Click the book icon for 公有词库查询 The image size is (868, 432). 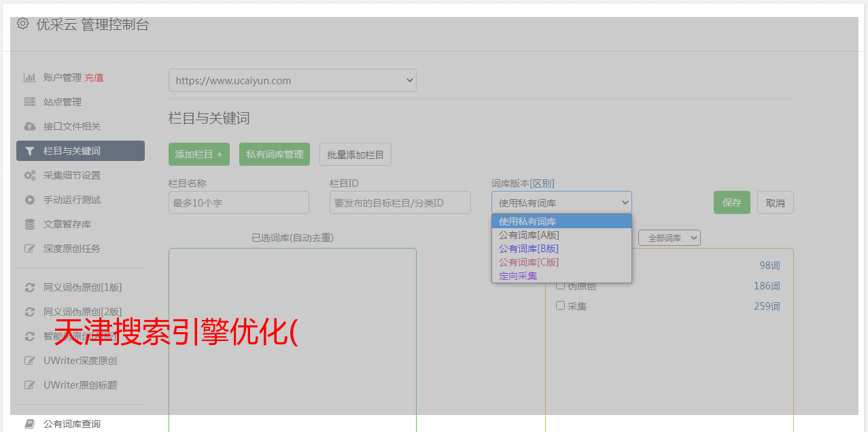pyautogui.click(x=29, y=424)
